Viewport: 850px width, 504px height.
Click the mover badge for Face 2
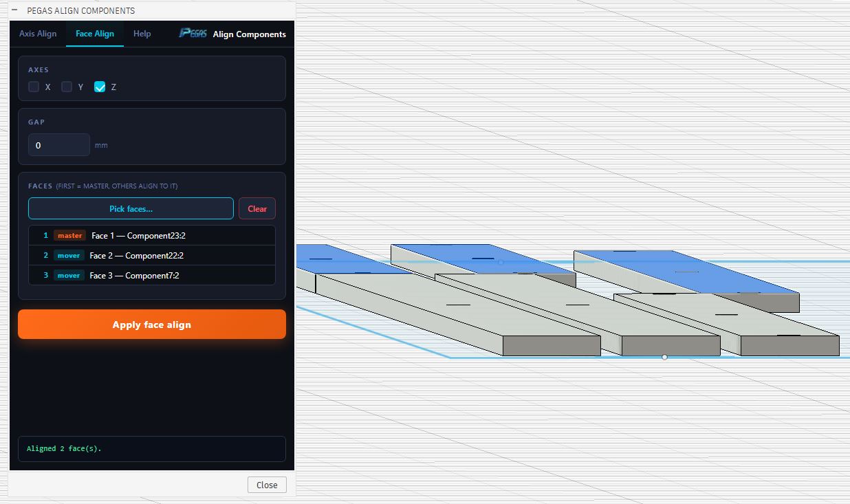coord(69,255)
